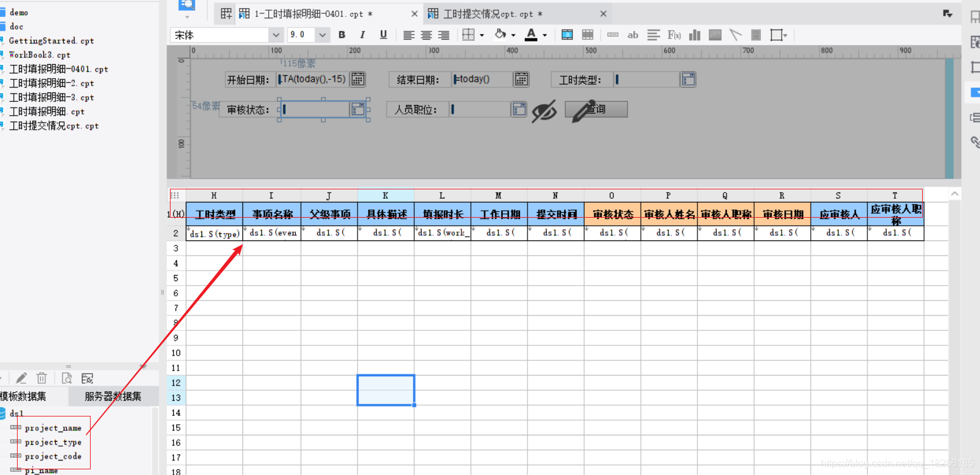This screenshot has width=980, height=475.
Task: Preview dataset with magnifier icon
Action: [67, 378]
